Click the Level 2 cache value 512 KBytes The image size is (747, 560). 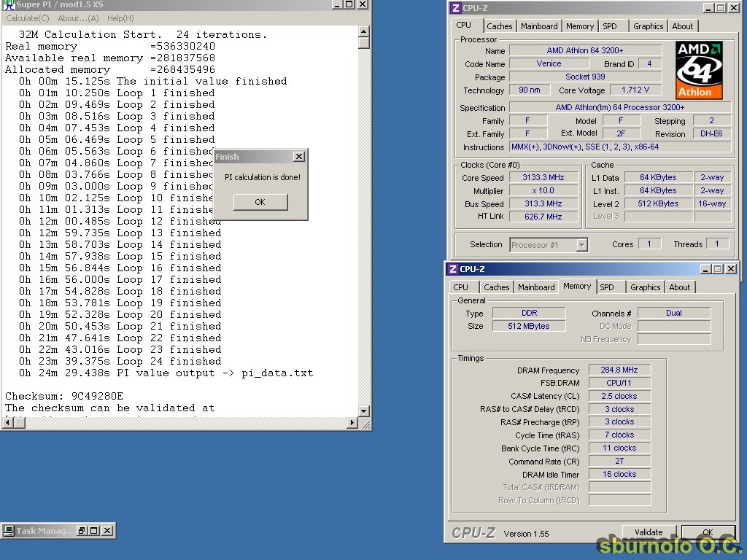click(x=658, y=203)
